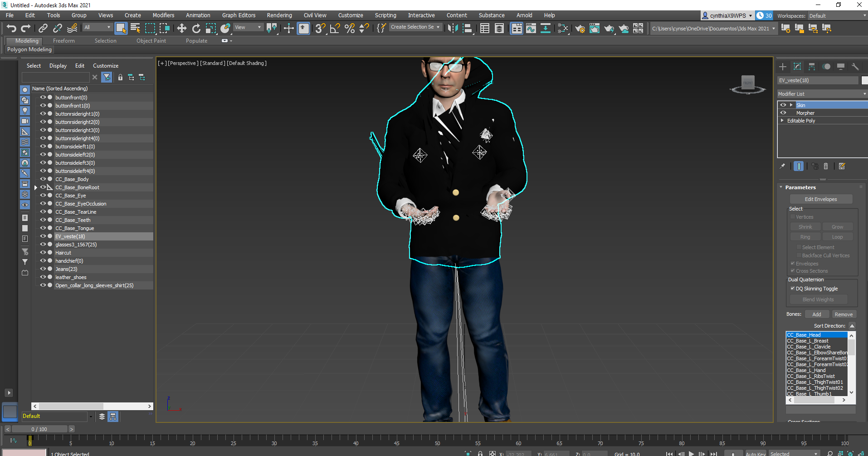The image size is (868, 456).
Task: Click the time slider 0 / 100 handle
Action: (39, 429)
